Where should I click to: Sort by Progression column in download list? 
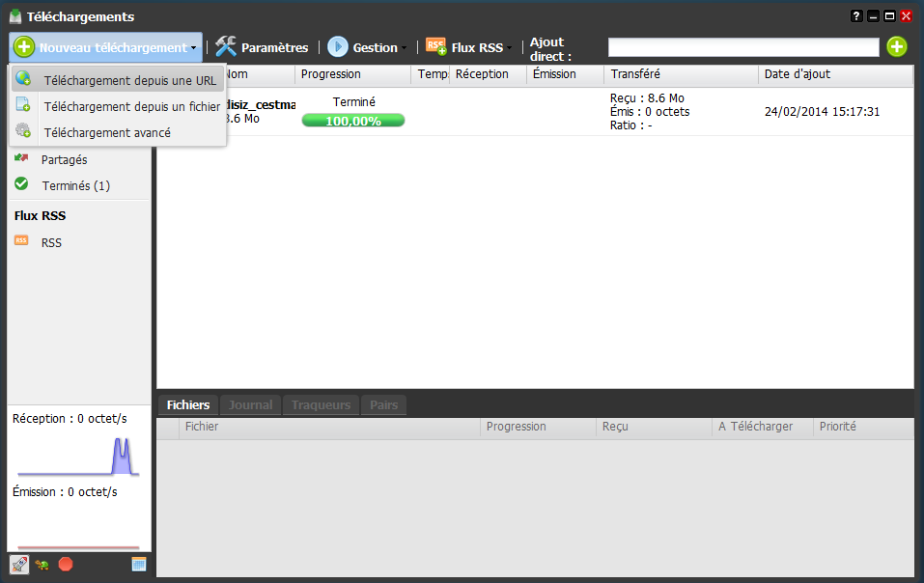[353, 74]
